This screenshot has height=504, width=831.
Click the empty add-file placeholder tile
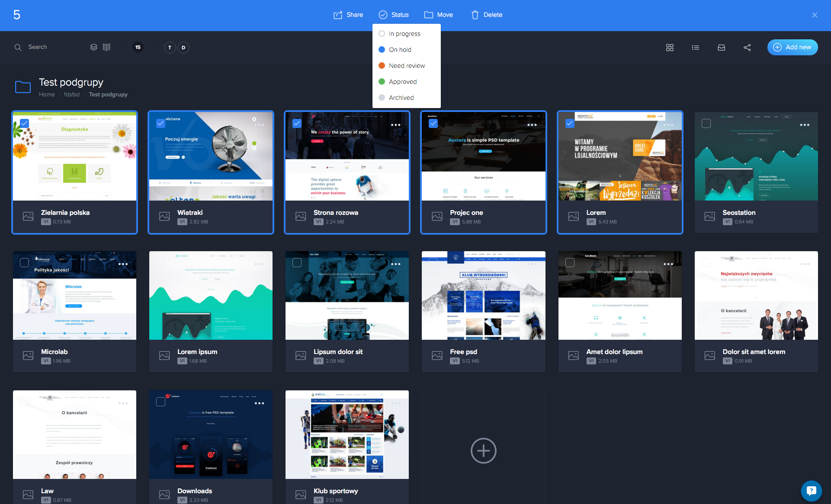(483, 450)
